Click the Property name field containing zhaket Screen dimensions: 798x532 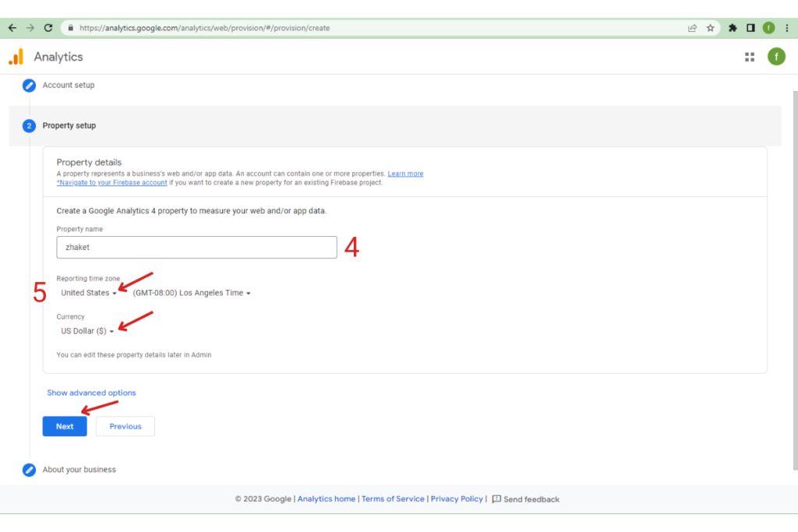coord(196,247)
